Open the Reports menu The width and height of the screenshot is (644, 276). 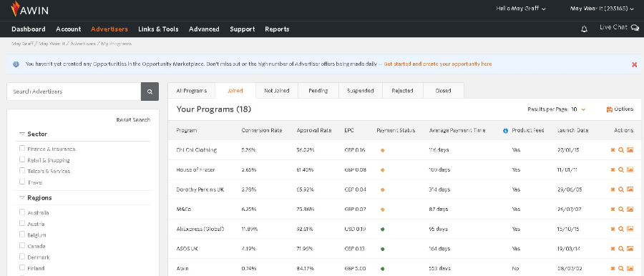[277, 29]
